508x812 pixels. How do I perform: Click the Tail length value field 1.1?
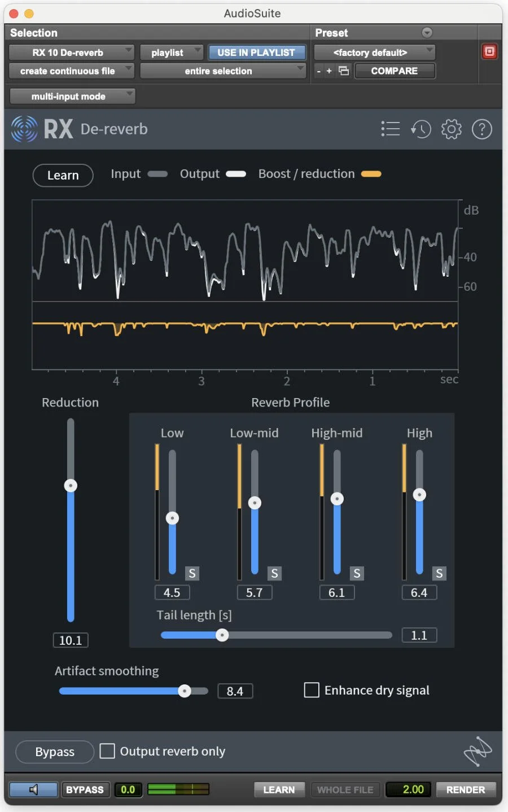pos(419,635)
